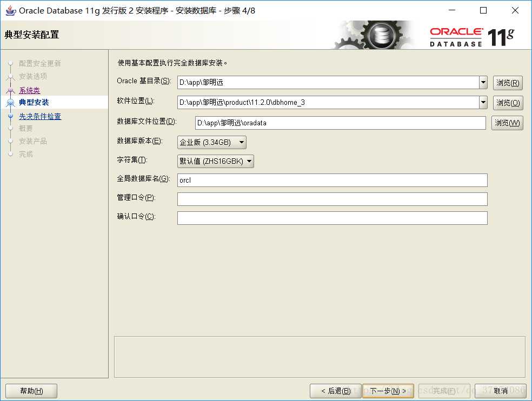Click the 后退(B) back button

coord(336,391)
